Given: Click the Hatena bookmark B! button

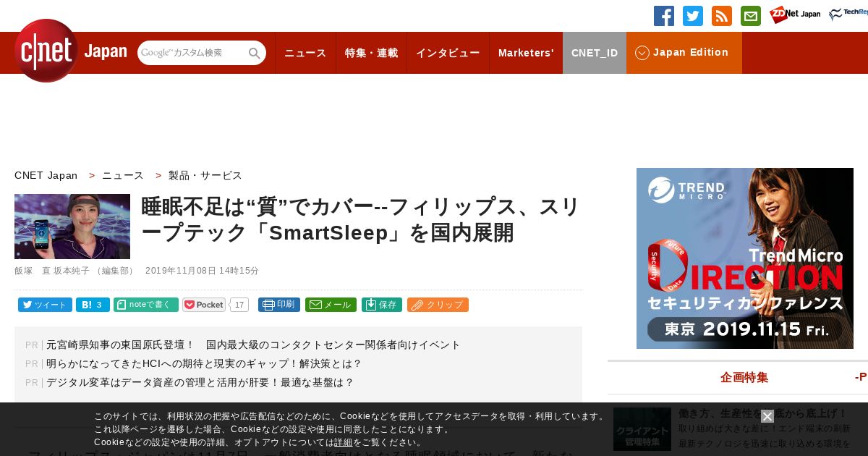Looking at the screenshot, I should pyautogui.click(x=93, y=305).
